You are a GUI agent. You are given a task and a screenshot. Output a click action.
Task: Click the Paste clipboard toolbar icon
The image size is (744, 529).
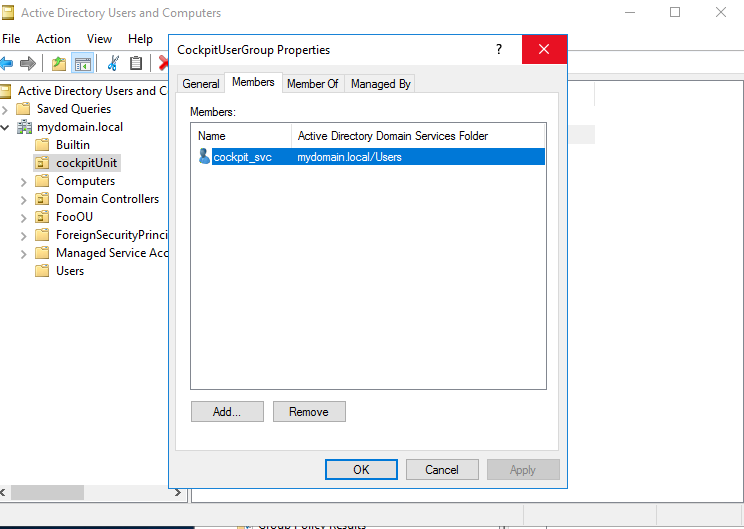[136, 63]
